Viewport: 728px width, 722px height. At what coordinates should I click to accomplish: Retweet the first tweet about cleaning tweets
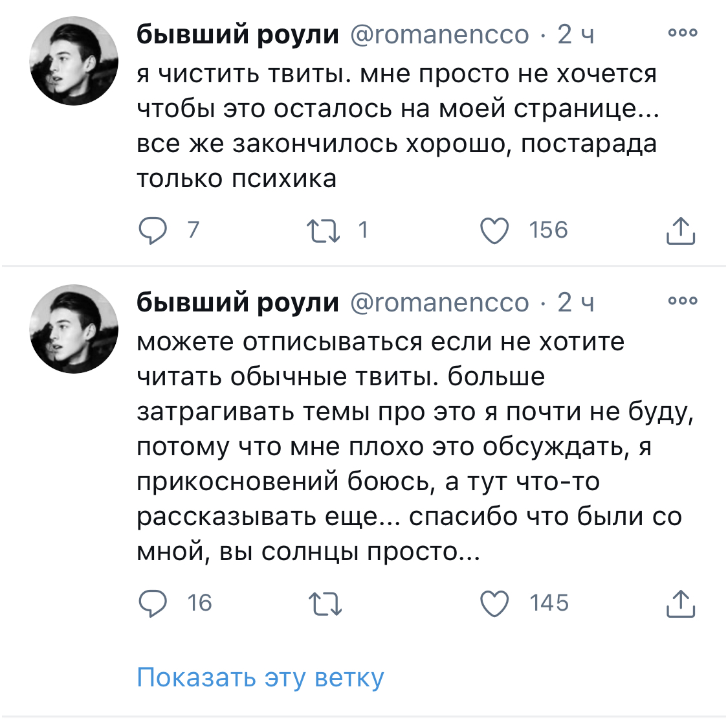click(324, 231)
